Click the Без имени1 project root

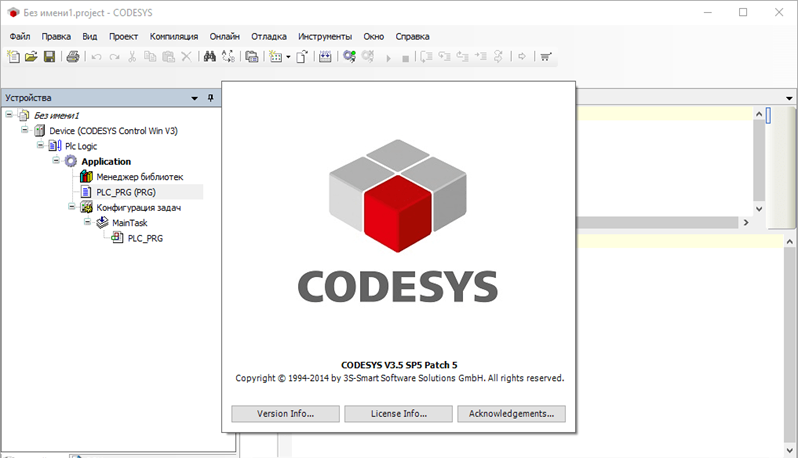(x=56, y=116)
